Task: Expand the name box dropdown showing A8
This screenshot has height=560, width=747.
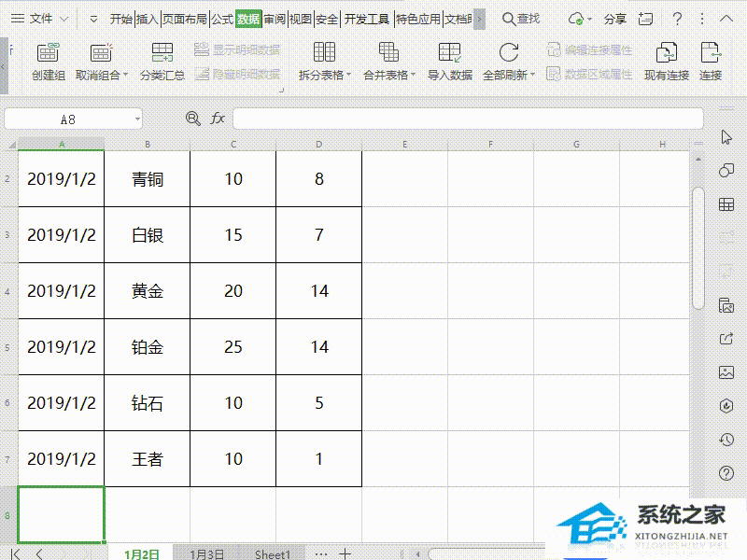Action: coord(137,119)
